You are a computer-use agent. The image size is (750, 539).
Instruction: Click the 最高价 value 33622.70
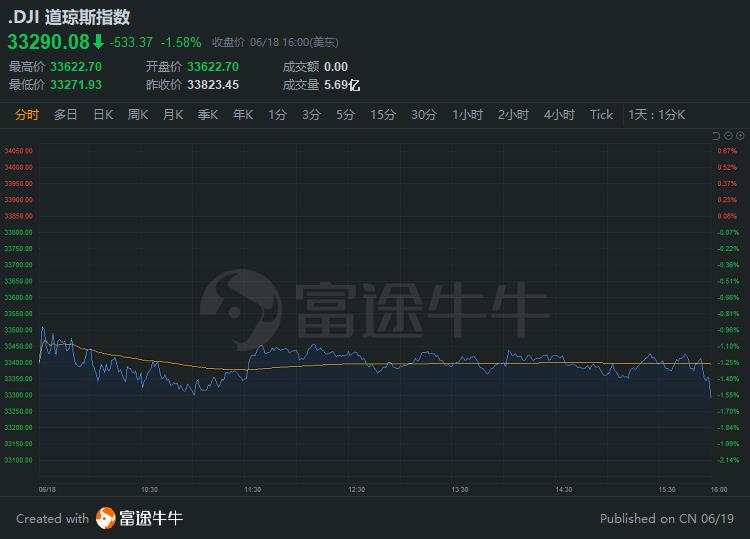[76, 66]
